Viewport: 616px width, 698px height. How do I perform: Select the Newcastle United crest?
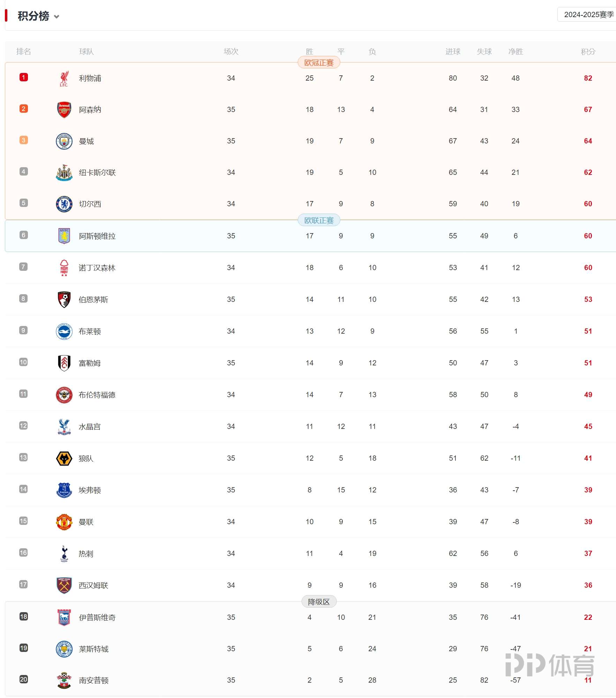[64, 172]
